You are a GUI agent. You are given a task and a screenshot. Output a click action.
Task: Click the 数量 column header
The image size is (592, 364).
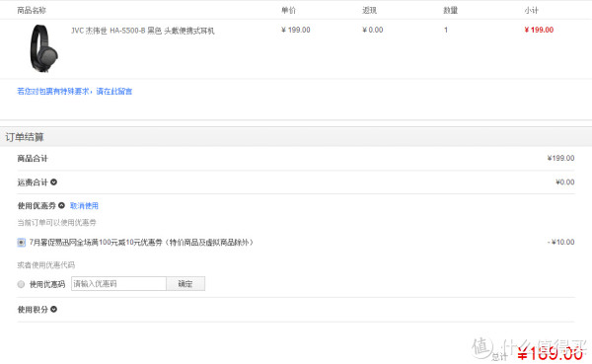[x=451, y=11]
